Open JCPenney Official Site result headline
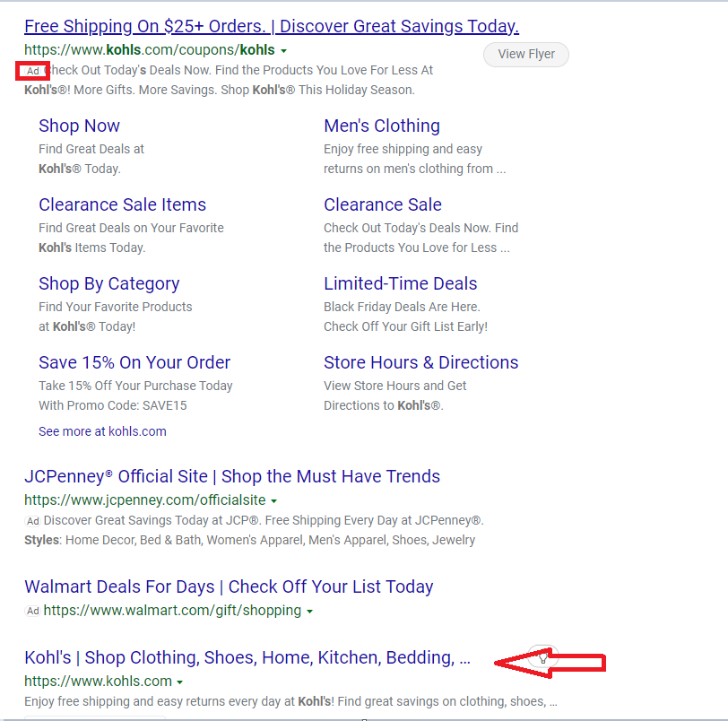Screen dimensions: 728x721 point(232,477)
